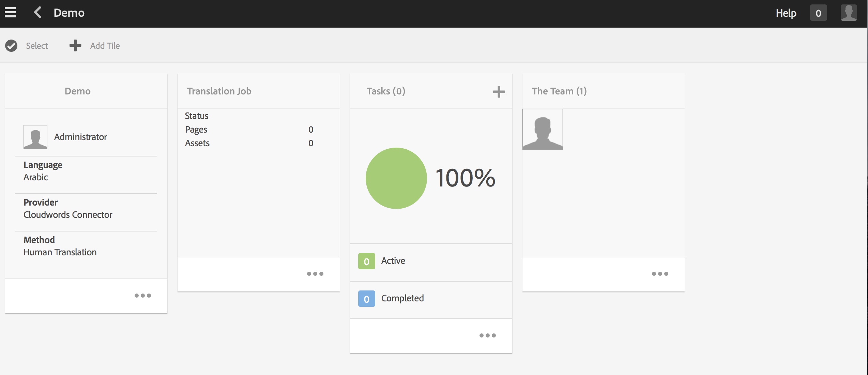
Task: Click the green 100% progress circle
Action: click(x=396, y=178)
